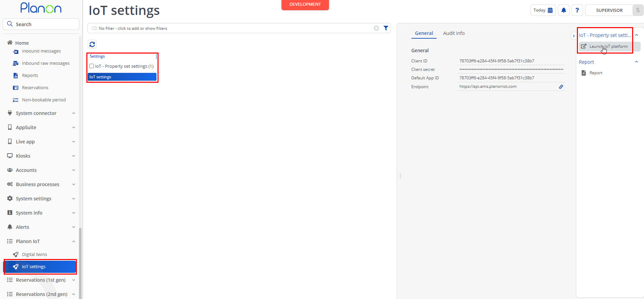The image size is (644, 299).
Task: Open the Settings list header
Action: point(97,56)
